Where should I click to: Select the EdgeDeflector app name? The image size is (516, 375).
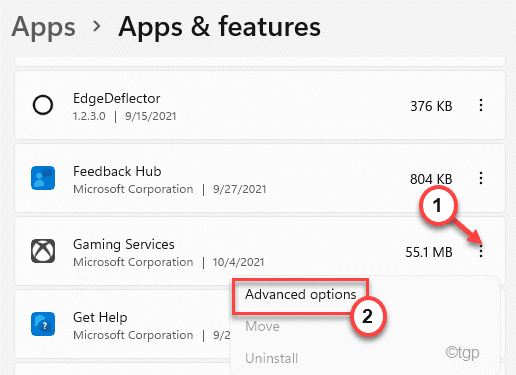point(117,99)
